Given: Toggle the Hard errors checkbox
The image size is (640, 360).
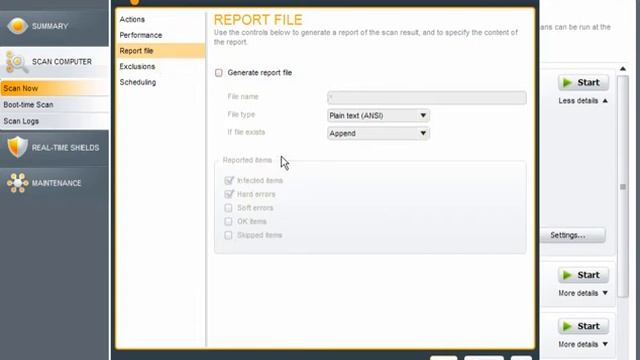Looking at the screenshot, I should (x=229, y=194).
